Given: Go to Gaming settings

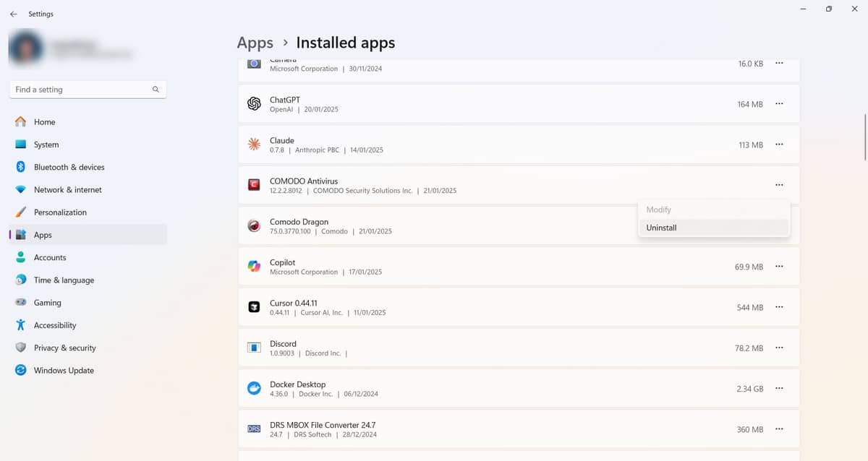Looking at the screenshot, I should 88,303.
